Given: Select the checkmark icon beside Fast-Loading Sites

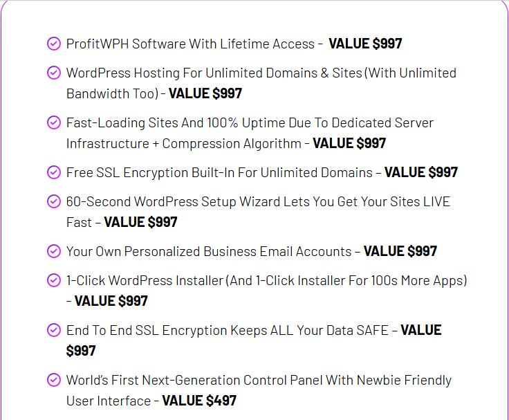Looking at the screenshot, I should (53, 122).
